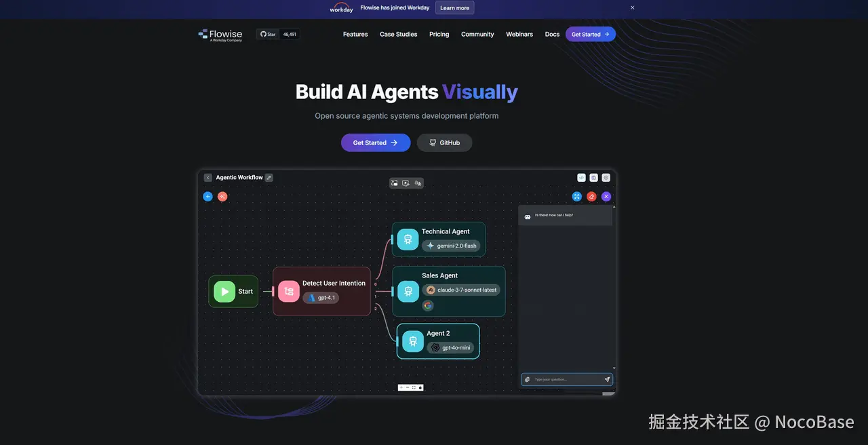Click the Agentic Workflow title
The image size is (868, 445).
239,178
